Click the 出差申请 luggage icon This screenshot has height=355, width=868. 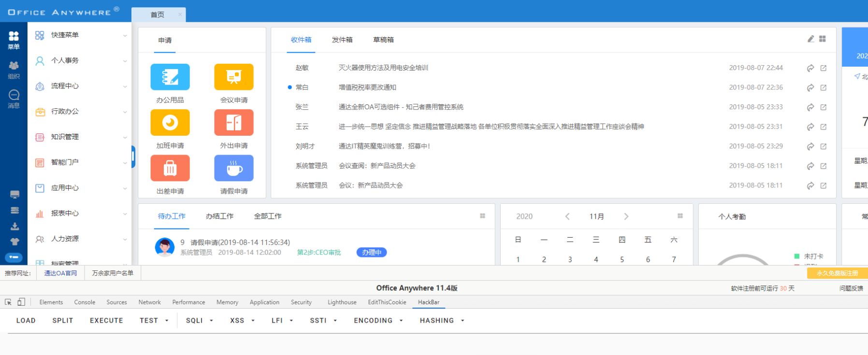coord(170,168)
